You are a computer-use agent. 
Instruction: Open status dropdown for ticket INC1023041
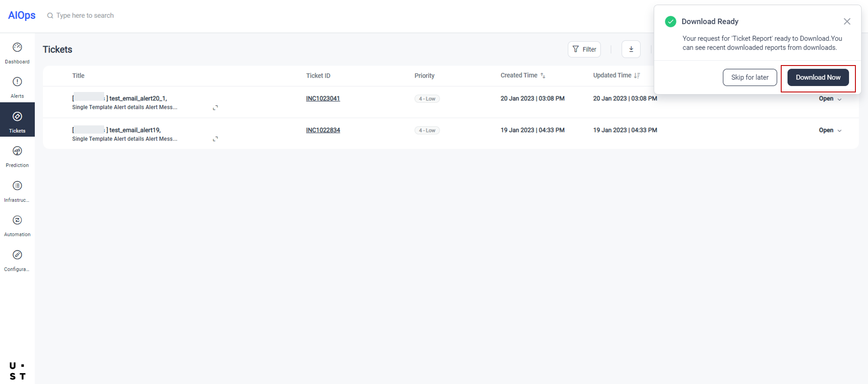(x=830, y=99)
